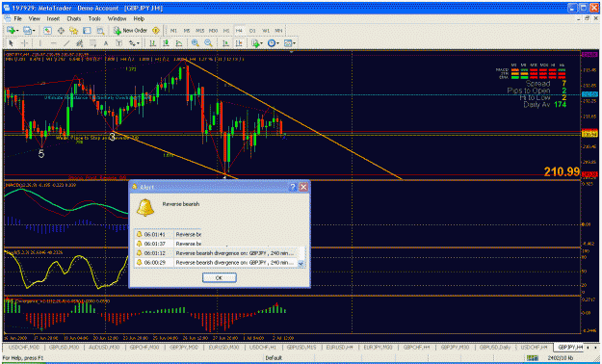This screenshot has height=364, width=602.
Task: Switch chart to D1 timeframe
Action: 252,31
